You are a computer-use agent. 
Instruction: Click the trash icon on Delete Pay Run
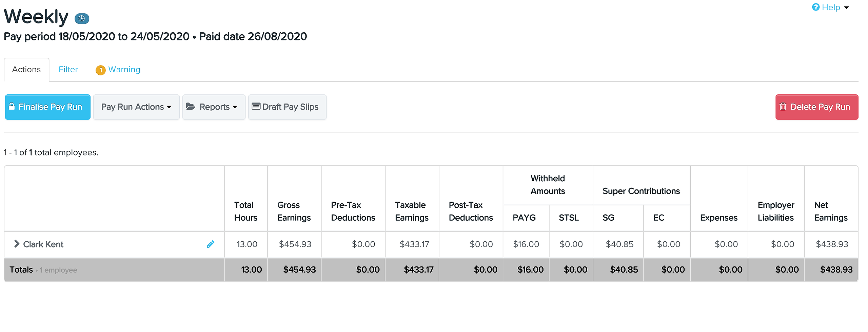point(783,107)
